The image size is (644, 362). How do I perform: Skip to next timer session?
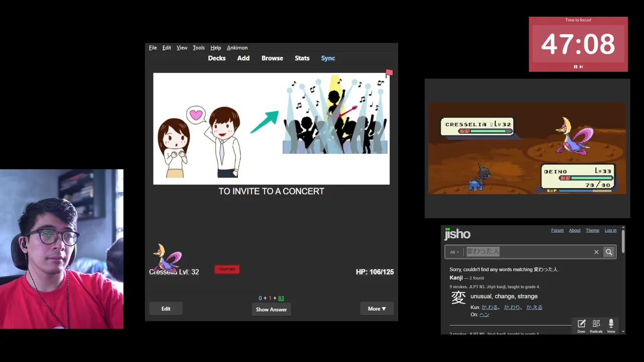[581, 66]
